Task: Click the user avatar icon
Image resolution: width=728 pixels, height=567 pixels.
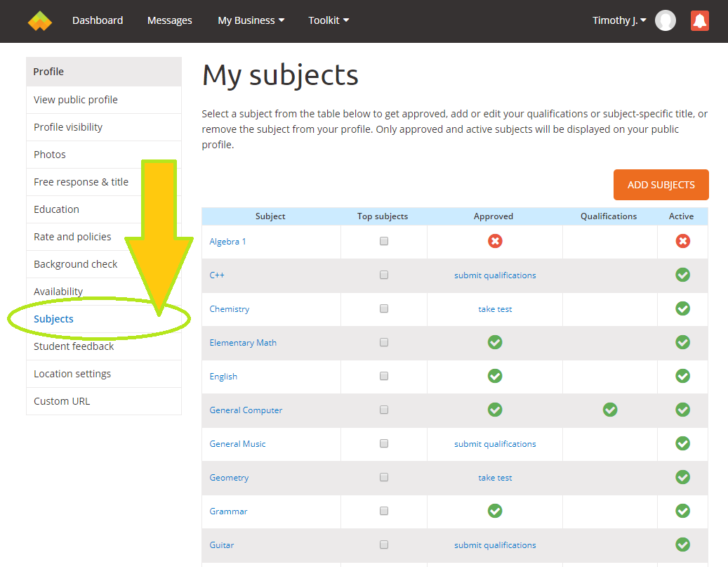Action: [x=665, y=21]
